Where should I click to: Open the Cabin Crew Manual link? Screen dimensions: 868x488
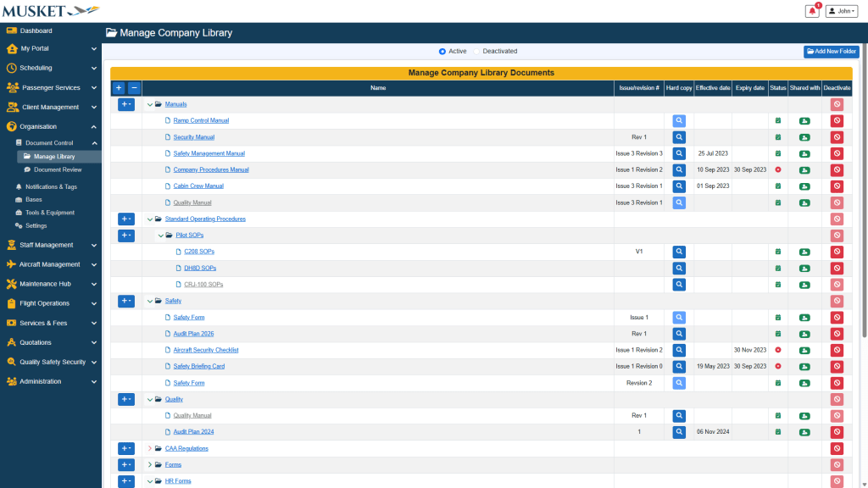[x=198, y=186]
